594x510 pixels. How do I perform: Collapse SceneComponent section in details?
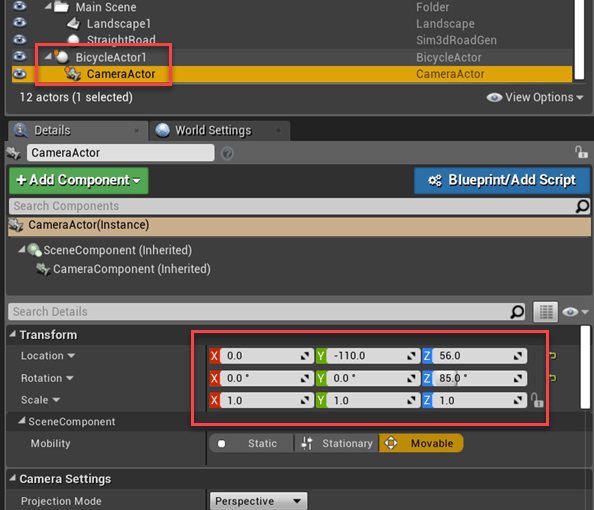tap(22, 421)
